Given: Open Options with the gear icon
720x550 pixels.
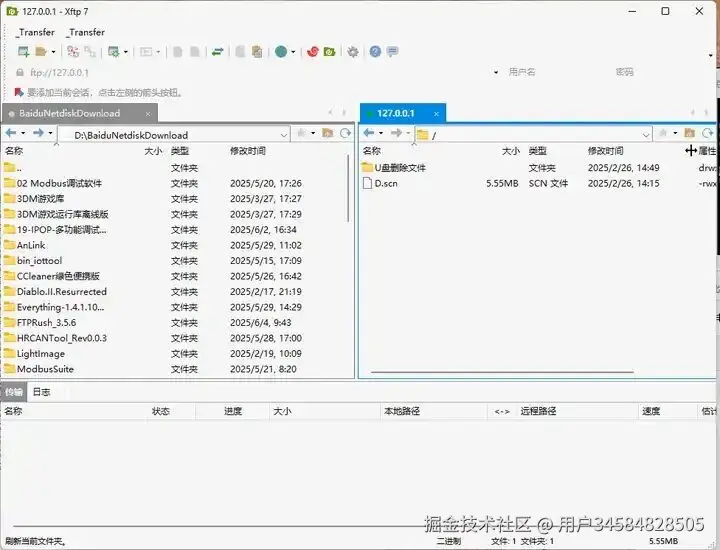Looking at the screenshot, I should [x=353, y=52].
